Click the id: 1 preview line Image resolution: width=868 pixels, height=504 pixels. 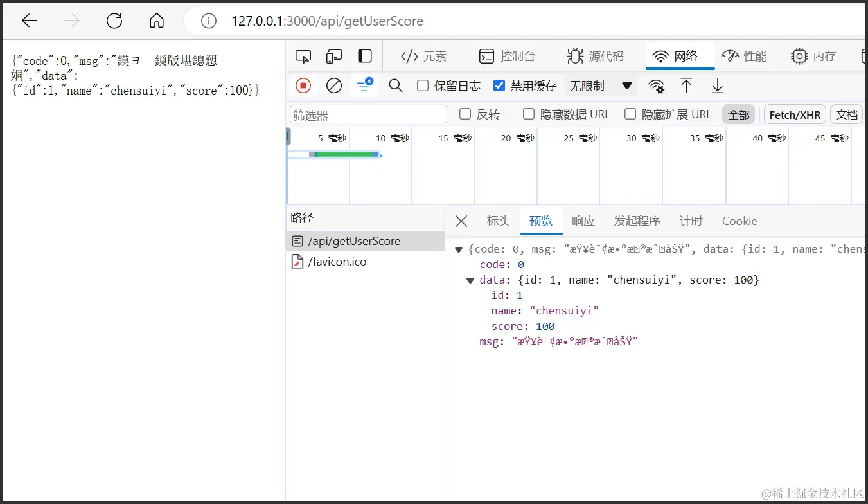click(x=507, y=296)
